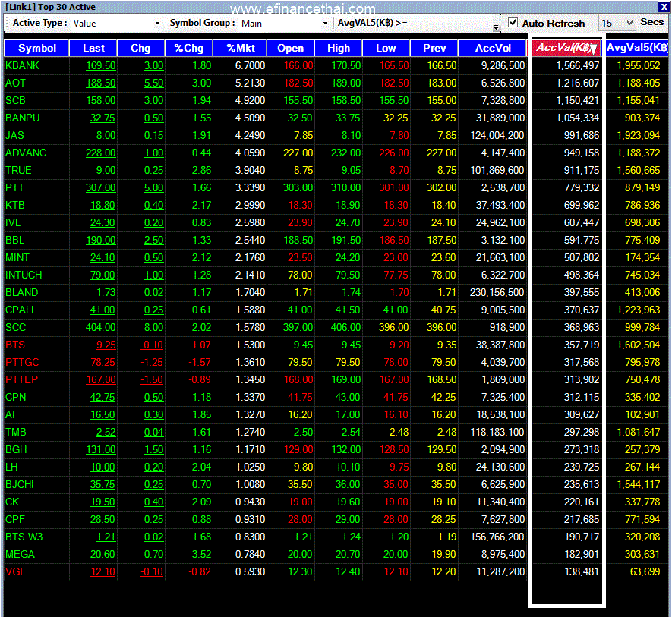Viewport: 672px width, 617px height.
Task: Sort by the %Mkt column header
Action: [x=240, y=48]
